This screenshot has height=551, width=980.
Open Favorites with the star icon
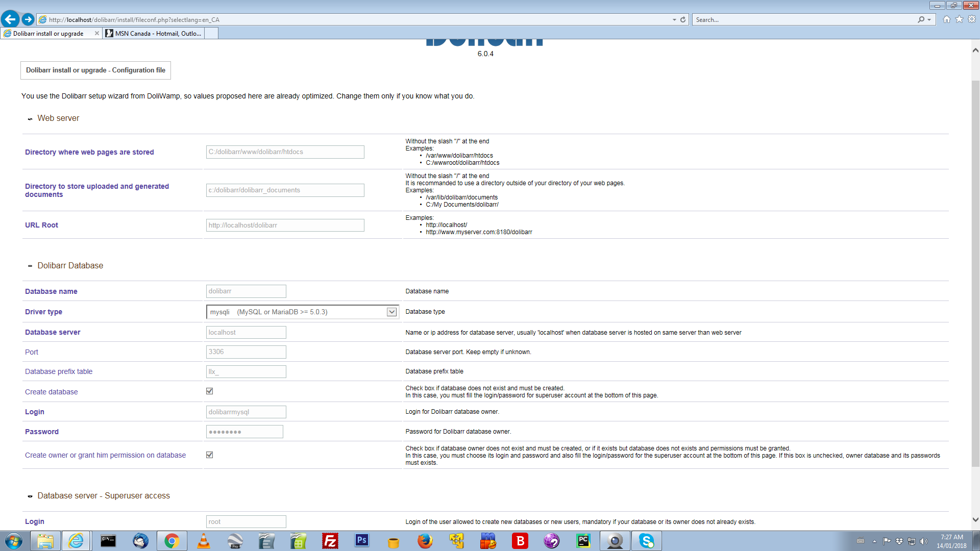959,19
